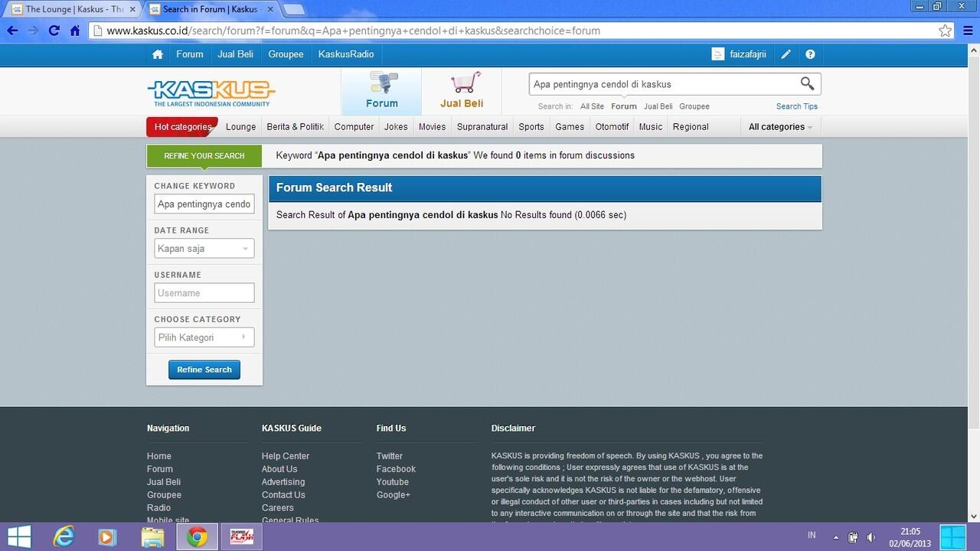Focus the Username filter field

click(204, 293)
